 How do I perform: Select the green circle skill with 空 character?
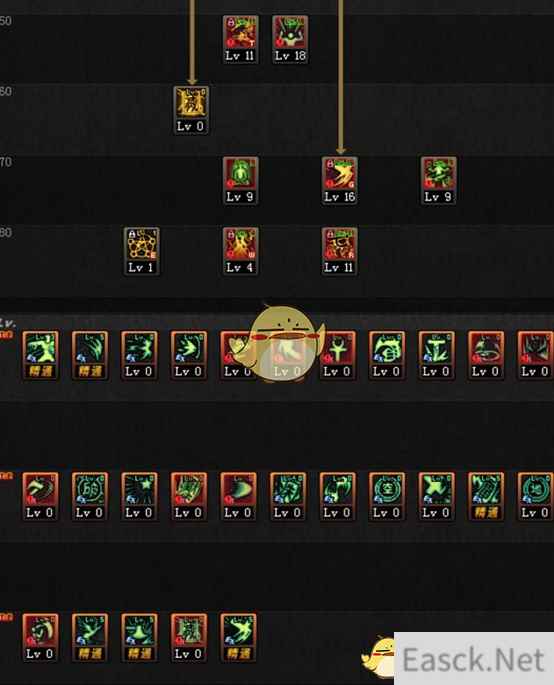pyautogui.click(x=387, y=496)
